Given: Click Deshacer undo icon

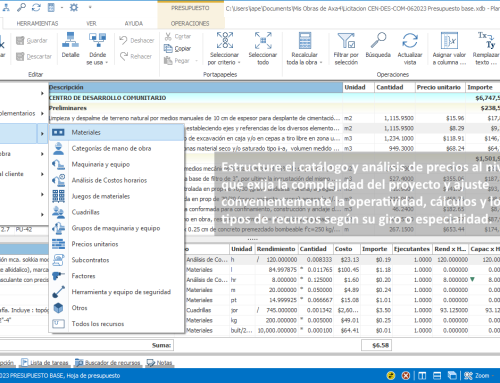Looking at the screenshot, I should [123, 40].
